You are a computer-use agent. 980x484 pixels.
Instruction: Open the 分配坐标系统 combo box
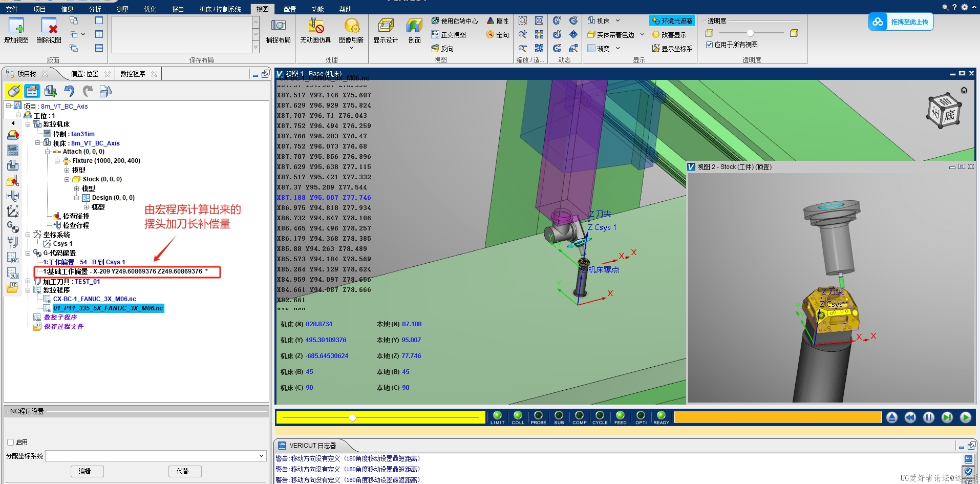click(156, 456)
